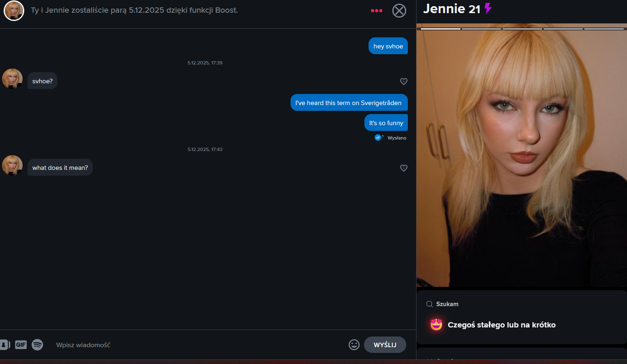
Task: Click the 17:39 timestamp
Action: (x=205, y=63)
